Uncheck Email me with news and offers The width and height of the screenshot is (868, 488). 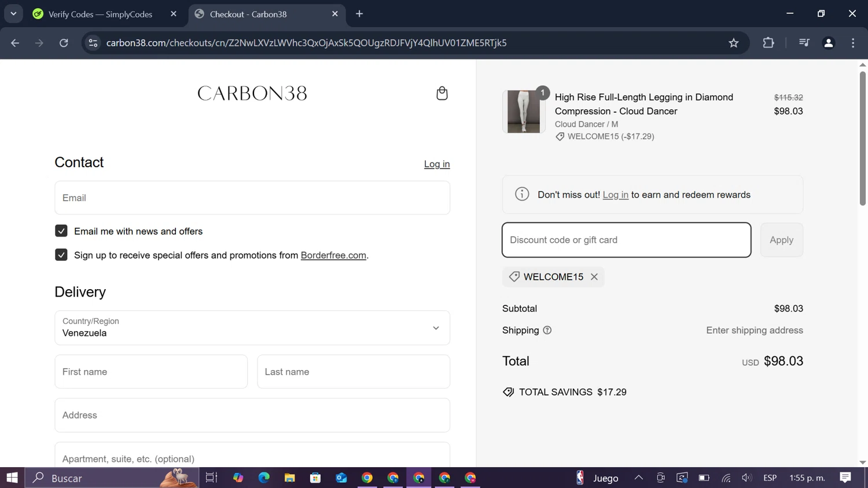click(61, 231)
